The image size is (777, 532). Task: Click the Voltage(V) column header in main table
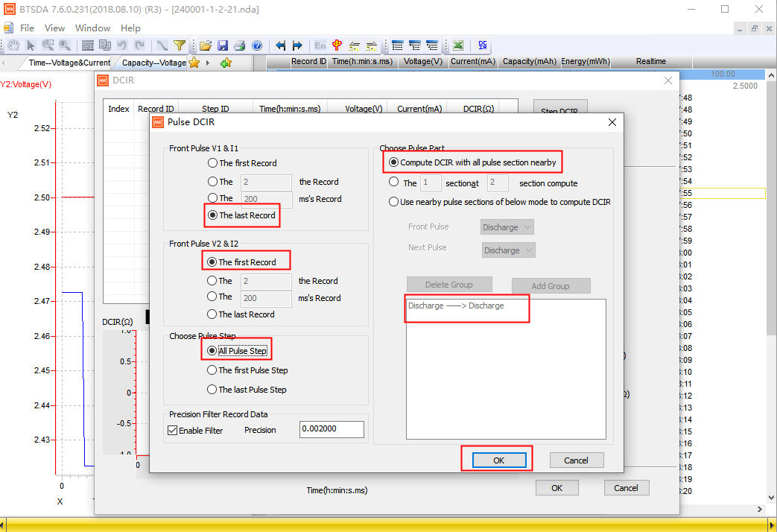[422, 62]
